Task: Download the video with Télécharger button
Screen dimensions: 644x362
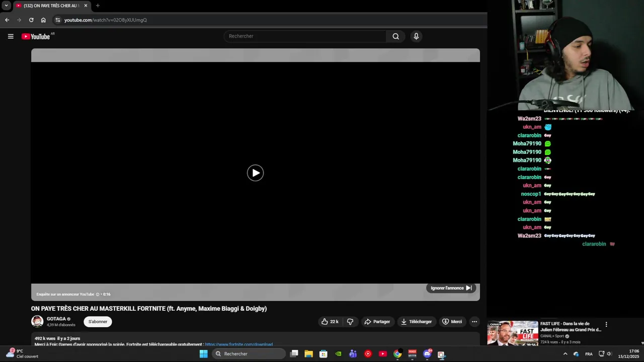Action: 416,322
